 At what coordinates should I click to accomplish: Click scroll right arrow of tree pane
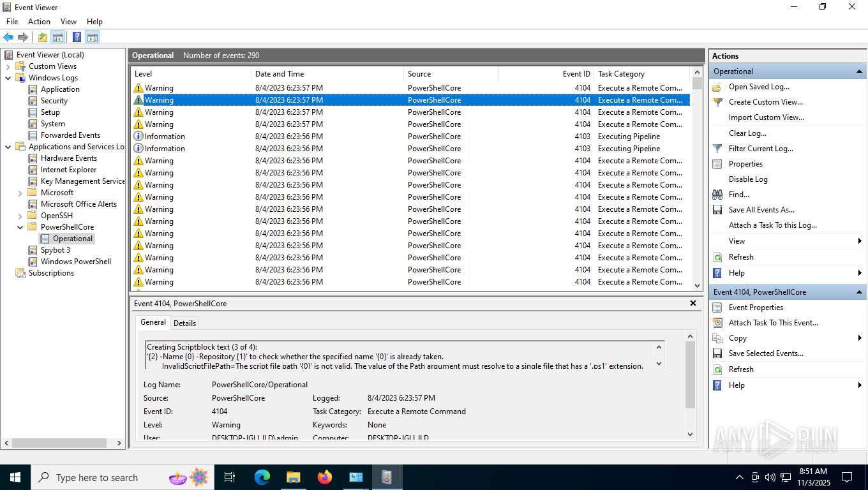click(119, 443)
